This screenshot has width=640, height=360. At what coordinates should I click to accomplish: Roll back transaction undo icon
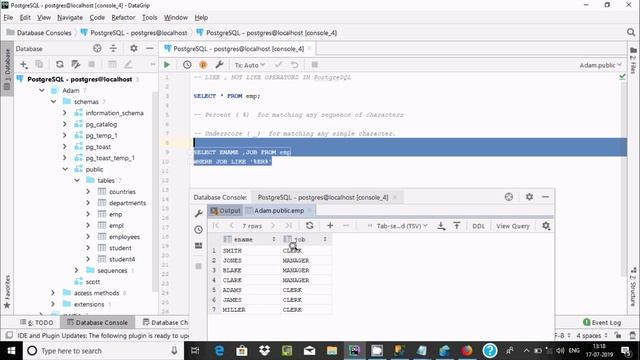click(294, 64)
